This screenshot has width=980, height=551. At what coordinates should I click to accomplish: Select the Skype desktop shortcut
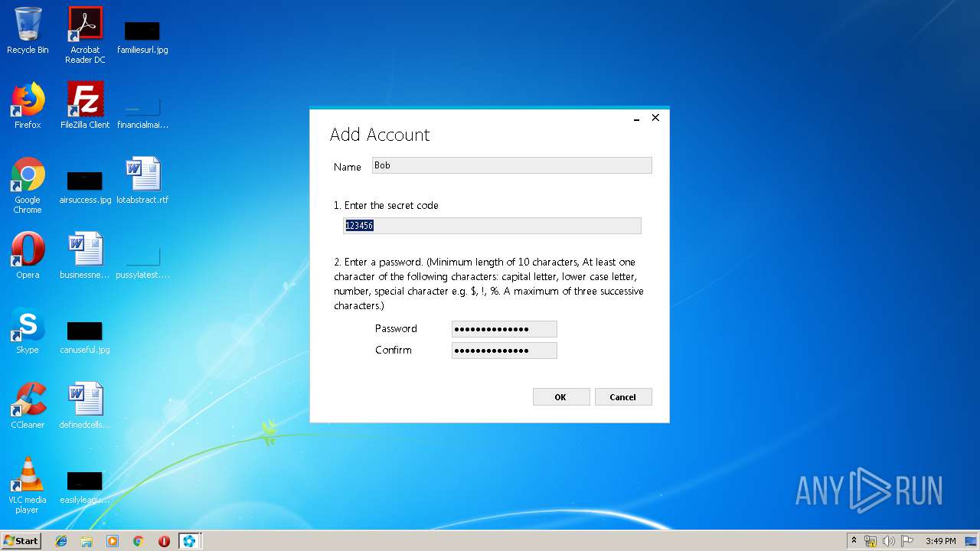28,331
